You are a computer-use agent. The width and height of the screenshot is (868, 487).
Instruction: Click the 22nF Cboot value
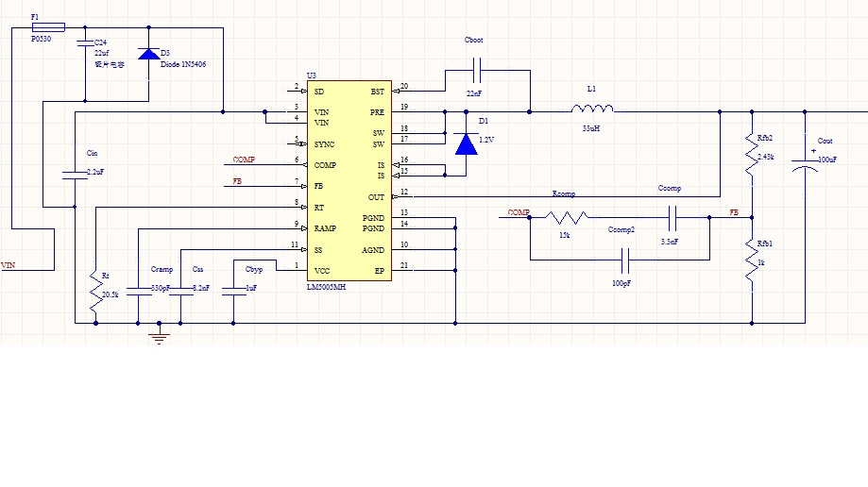point(474,93)
